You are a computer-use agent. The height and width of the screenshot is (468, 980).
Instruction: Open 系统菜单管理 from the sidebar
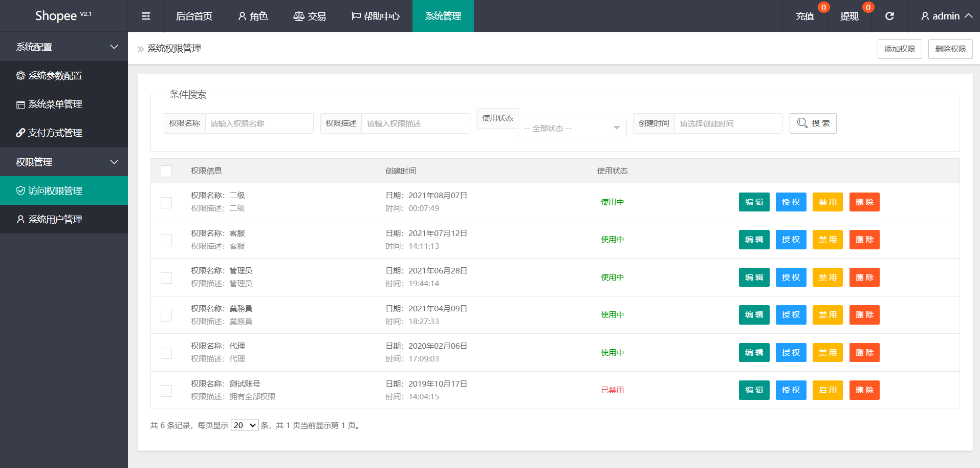pos(64,104)
